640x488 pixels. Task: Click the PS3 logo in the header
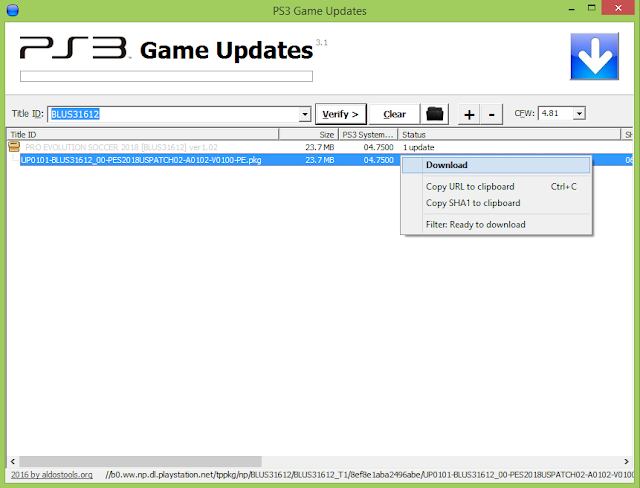pos(74,48)
